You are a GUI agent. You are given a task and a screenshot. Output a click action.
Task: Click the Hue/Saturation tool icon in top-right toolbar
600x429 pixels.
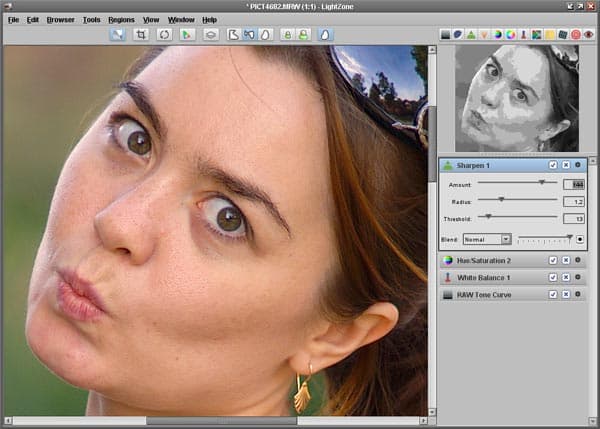497,34
